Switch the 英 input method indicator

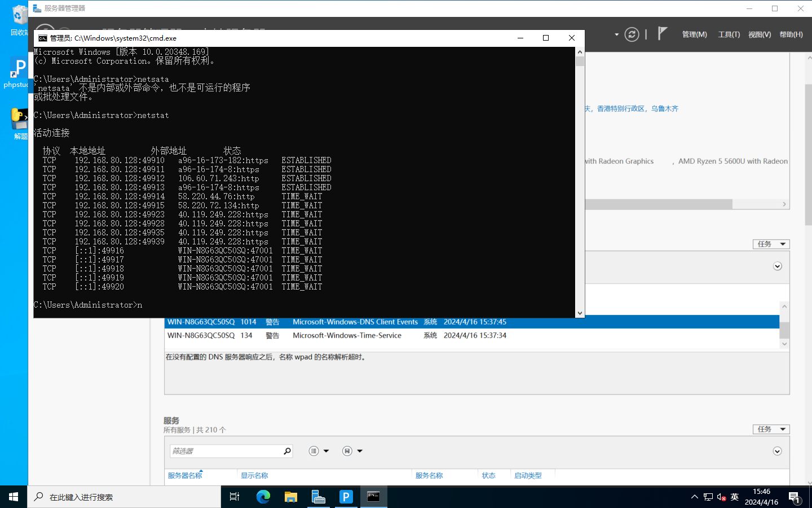click(x=734, y=497)
